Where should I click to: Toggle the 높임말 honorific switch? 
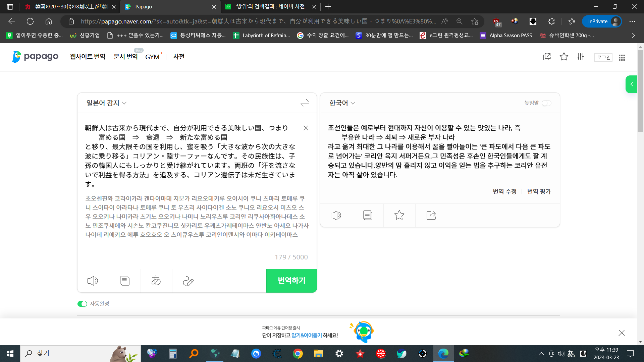coord(546,103)
